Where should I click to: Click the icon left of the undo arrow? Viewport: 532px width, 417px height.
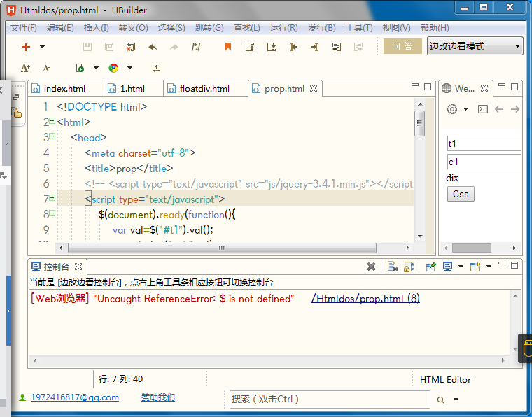(131, 47)
